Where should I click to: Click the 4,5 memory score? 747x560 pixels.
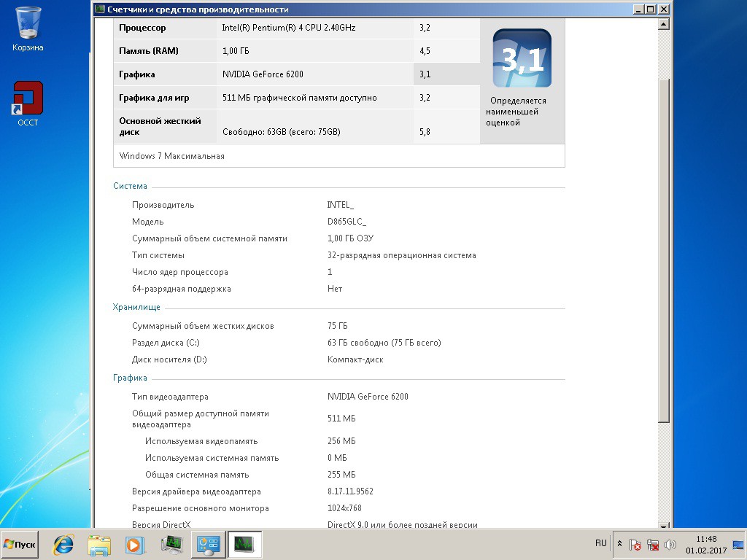click(425, 51)
